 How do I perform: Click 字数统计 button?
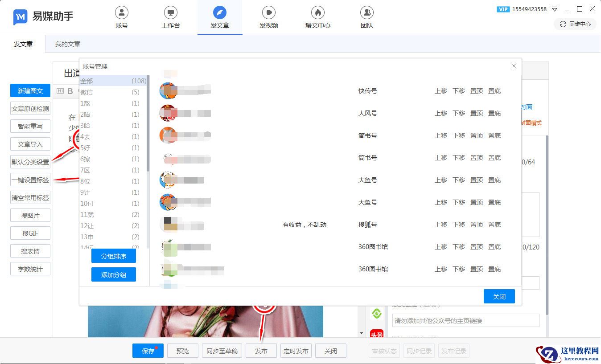coord(30,269)
